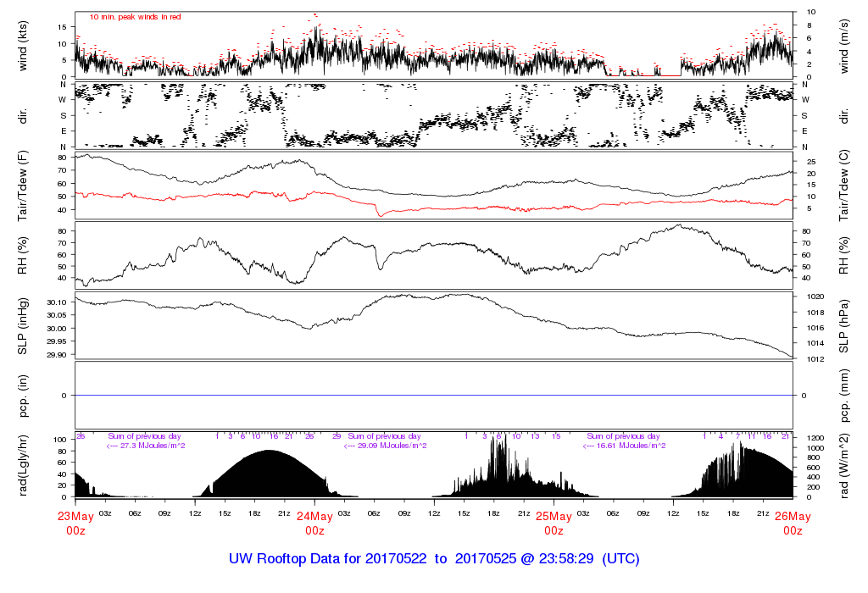Click the Tair/Tdew (C) axis label
This screenshot has height=593, width=868.
pos(844,186)
